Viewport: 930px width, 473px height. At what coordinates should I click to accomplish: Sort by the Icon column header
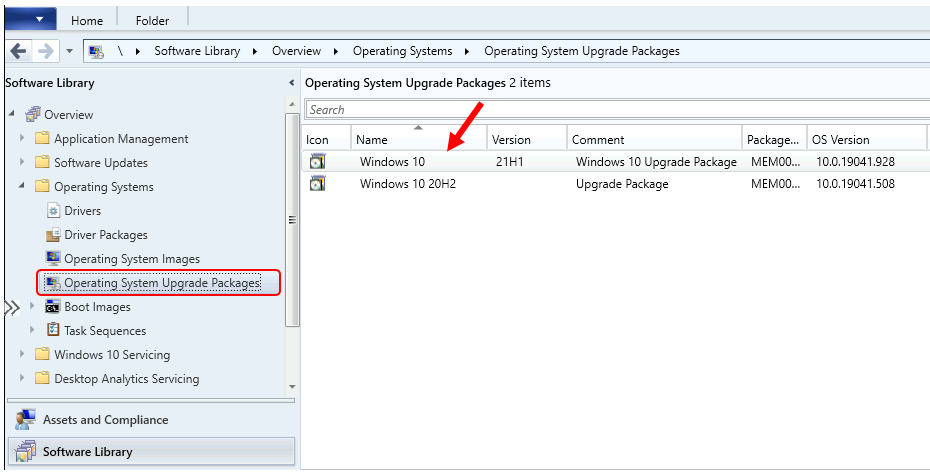(326, 139)
